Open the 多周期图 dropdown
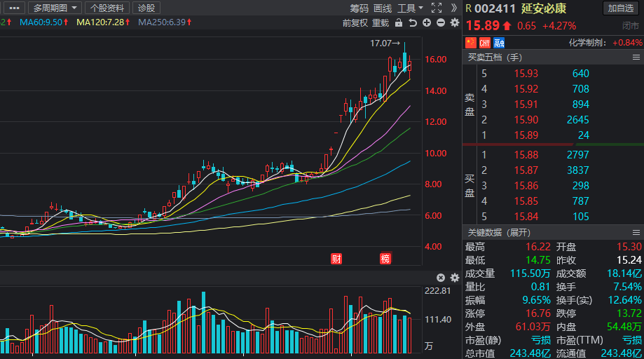The height and width of the screenshot is (359, 644). 55,8
